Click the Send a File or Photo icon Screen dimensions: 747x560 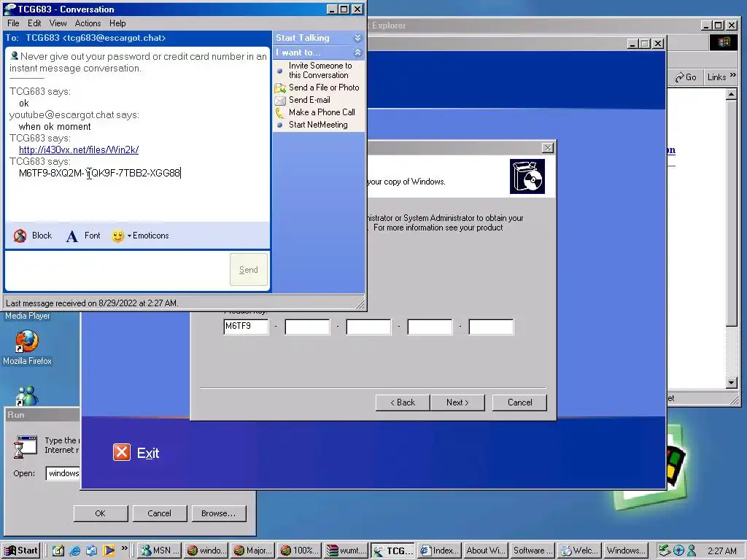click(x=280, y=88)
